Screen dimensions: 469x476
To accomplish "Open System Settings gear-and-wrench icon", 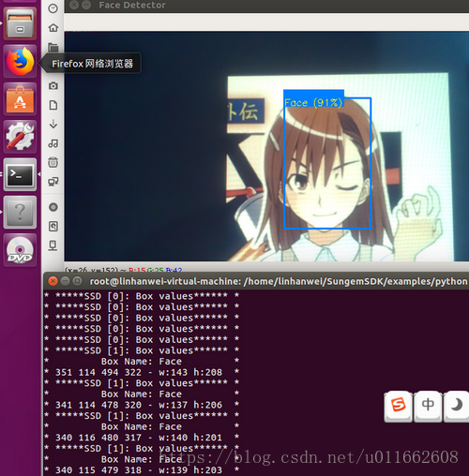I will tap(20, 137).
